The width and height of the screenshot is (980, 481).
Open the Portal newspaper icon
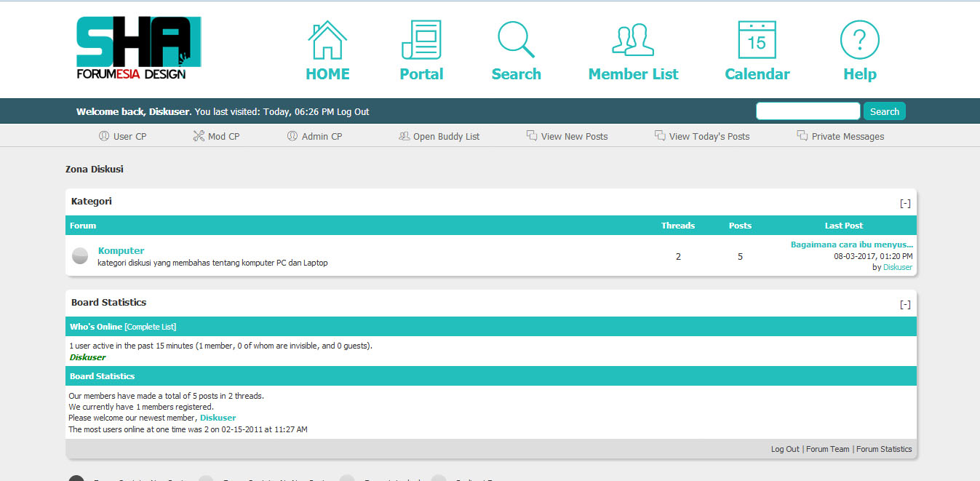click(x=421, y=41)
